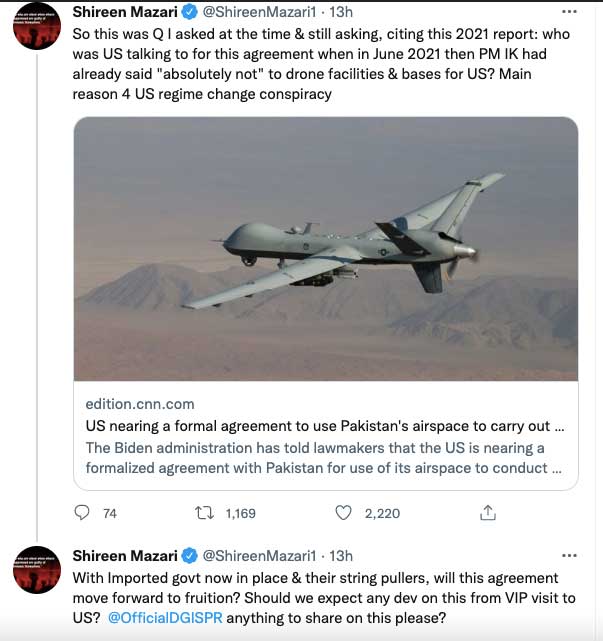Click the reply icon under first tweet

coord(83,513)
